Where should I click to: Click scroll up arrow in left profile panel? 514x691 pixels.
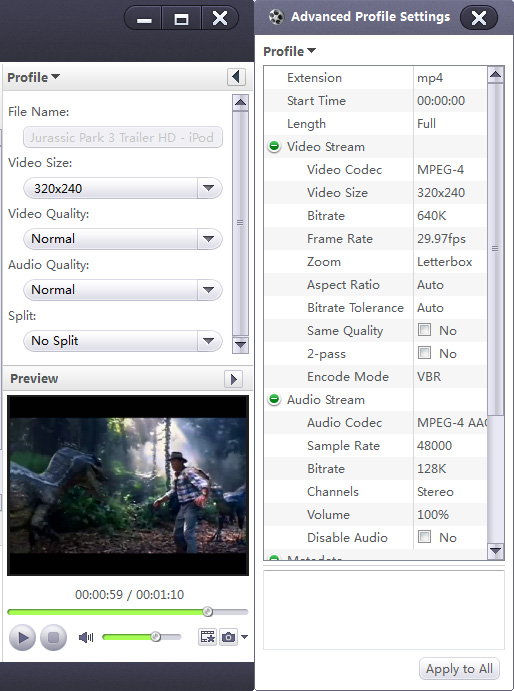coord(240,103)
